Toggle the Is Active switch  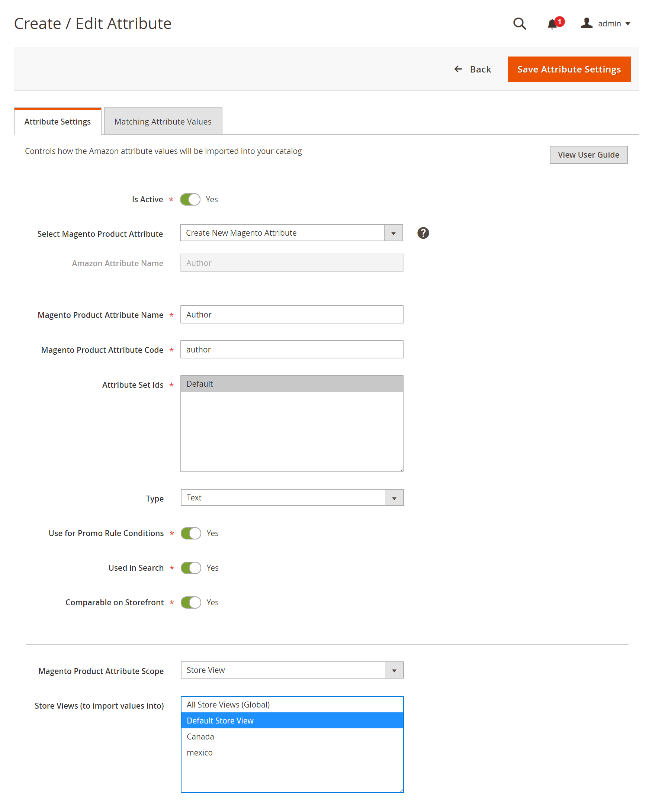[x=190, y=199]
